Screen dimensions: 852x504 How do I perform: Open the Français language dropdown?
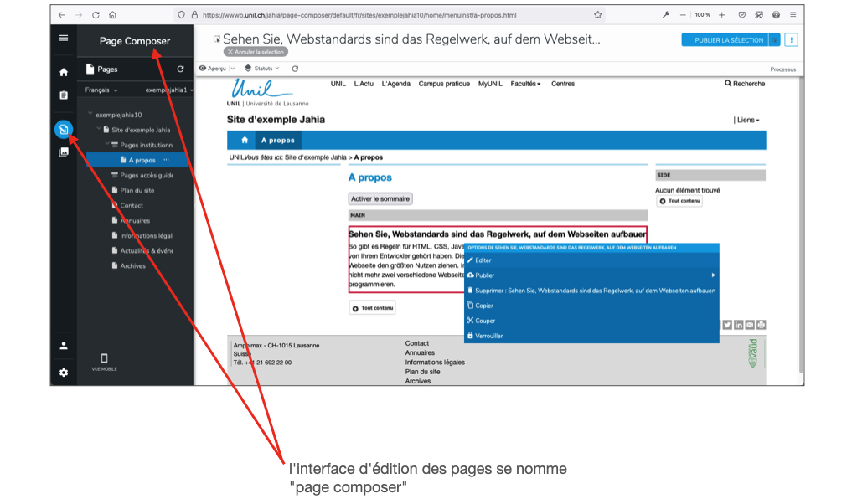click(101, 90)
